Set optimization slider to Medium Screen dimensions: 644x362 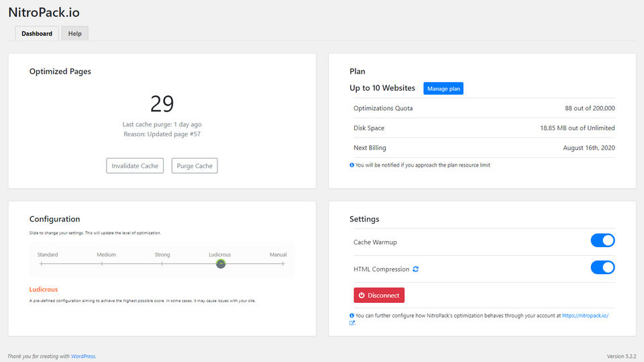(x=102, y=264)
